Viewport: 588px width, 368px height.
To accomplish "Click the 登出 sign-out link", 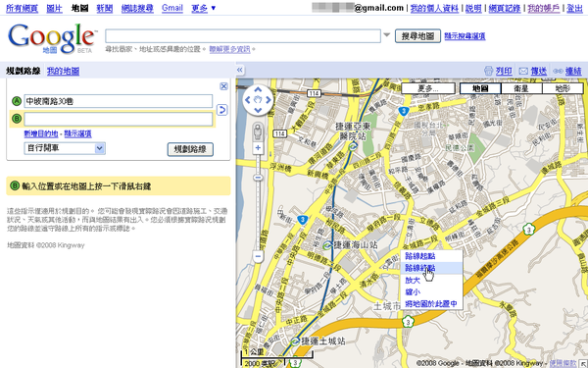I will (x=574, y=8).
